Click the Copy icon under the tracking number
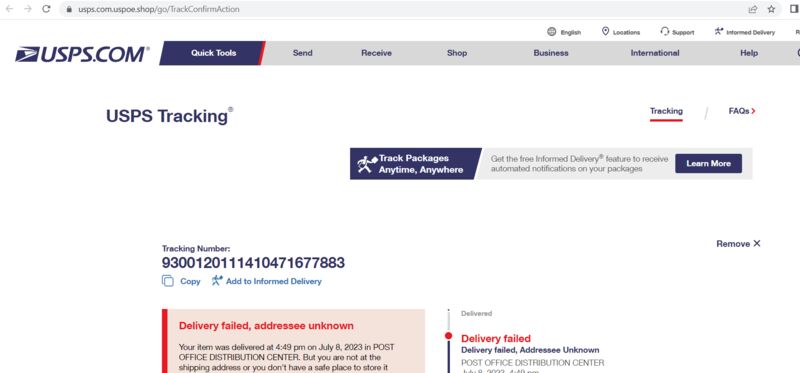 click(x=168, y=281)
